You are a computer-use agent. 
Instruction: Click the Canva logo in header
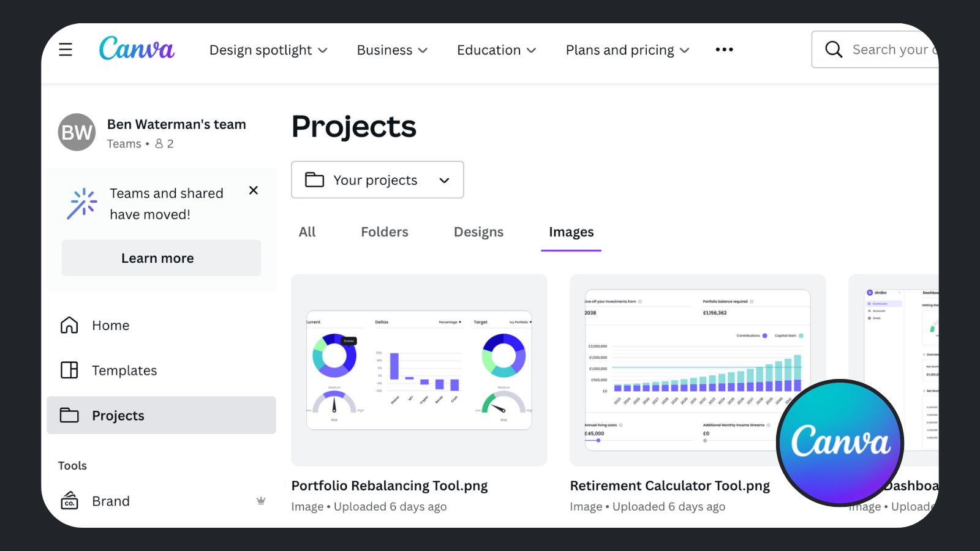point(137,48)
